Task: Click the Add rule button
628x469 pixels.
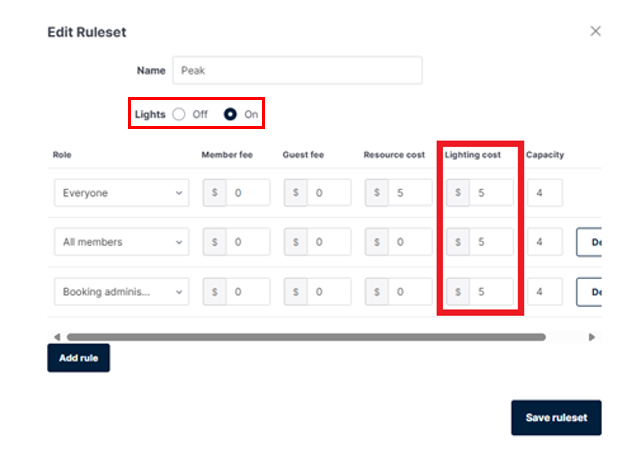Action: point(78,358)
